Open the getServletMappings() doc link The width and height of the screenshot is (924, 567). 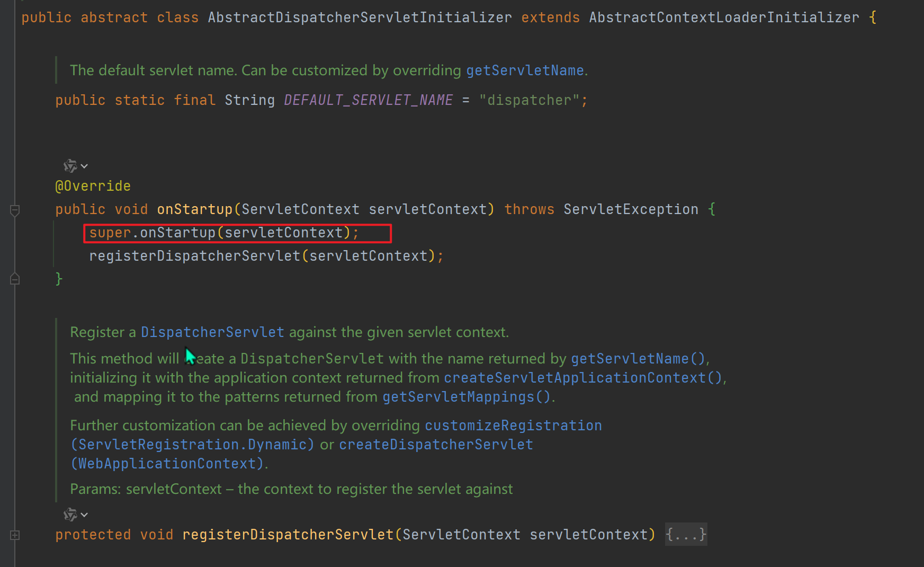coord(467,397)
